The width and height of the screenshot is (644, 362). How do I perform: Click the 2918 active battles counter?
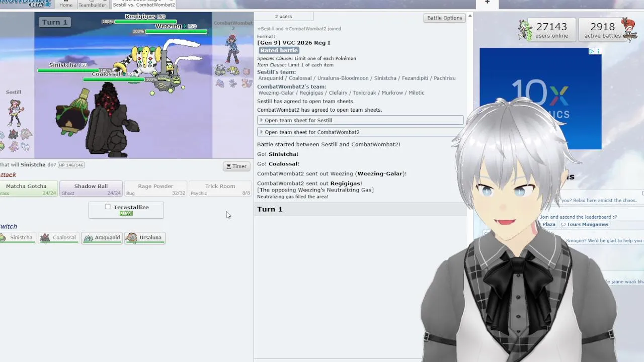point(602,30)
